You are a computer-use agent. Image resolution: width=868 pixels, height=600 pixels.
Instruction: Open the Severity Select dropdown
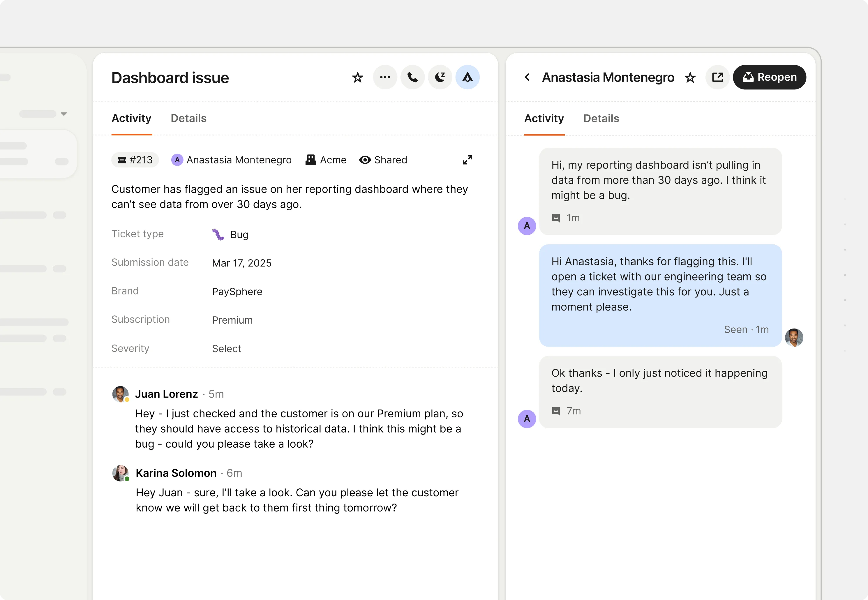226,349
